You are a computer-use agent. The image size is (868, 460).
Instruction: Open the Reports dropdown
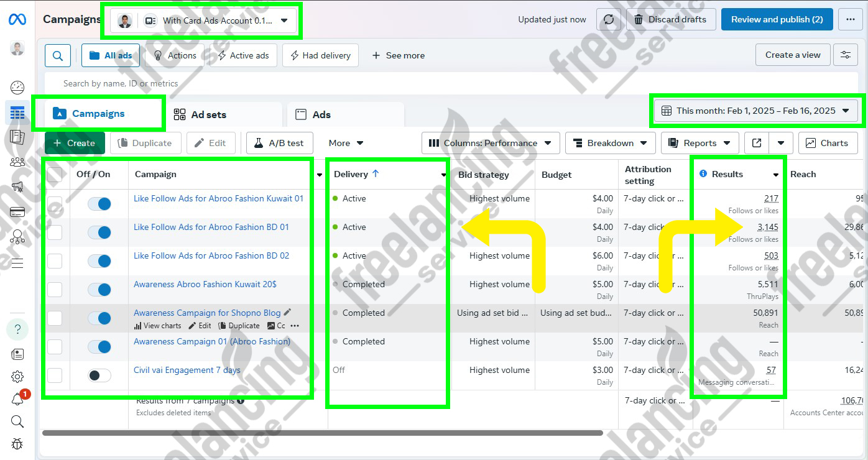pyautogui.click(x=700, y=143)
